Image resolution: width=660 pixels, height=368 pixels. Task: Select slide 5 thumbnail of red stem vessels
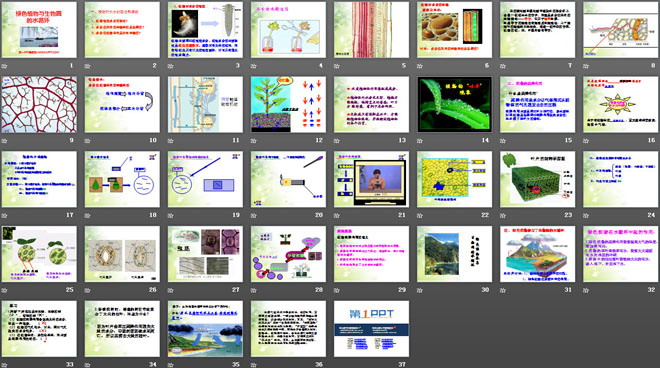(x=371, y=30)
